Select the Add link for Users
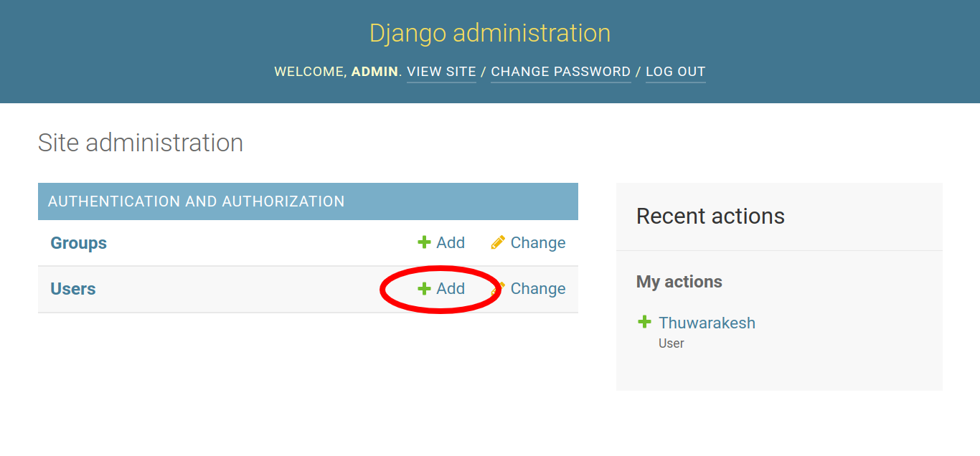This screenshot has height=456, width=980. (x=451, y=289)
